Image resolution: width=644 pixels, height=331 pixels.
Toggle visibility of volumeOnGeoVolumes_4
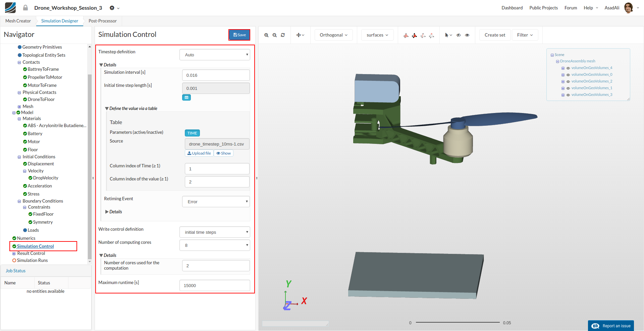[568, 68]
